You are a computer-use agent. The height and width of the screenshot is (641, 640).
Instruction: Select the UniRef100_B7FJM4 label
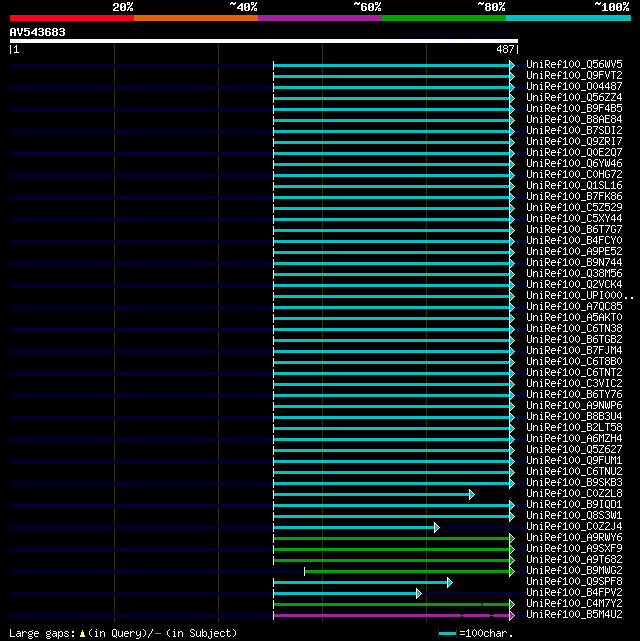pos(574,351)
